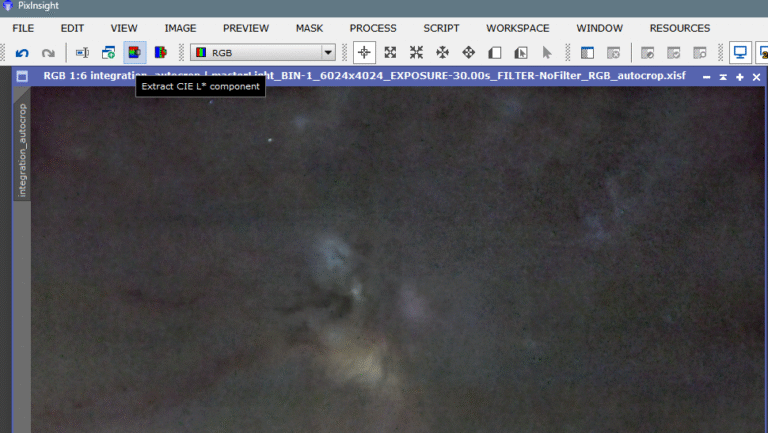Viewport: 768px width, 433px height.
Task: Click the image identifier icon after Redo
Action: tap(83, 52)
